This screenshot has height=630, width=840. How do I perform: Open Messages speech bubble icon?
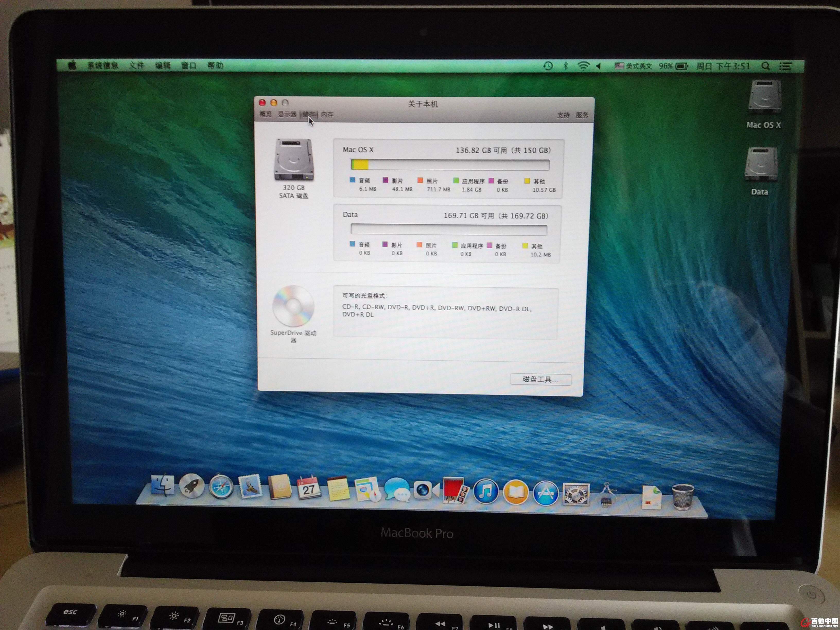397,489
